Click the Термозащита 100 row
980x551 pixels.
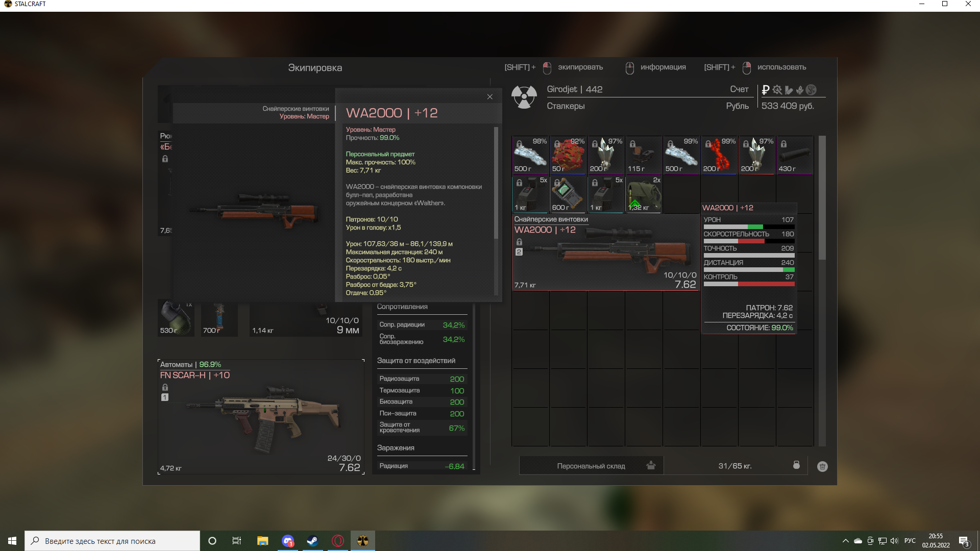tap(422, 390)
